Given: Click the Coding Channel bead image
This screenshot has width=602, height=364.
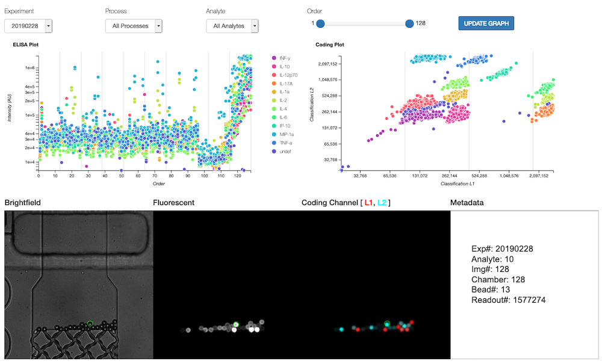Looking at the screenshot, I should click(x=375, y=285).
